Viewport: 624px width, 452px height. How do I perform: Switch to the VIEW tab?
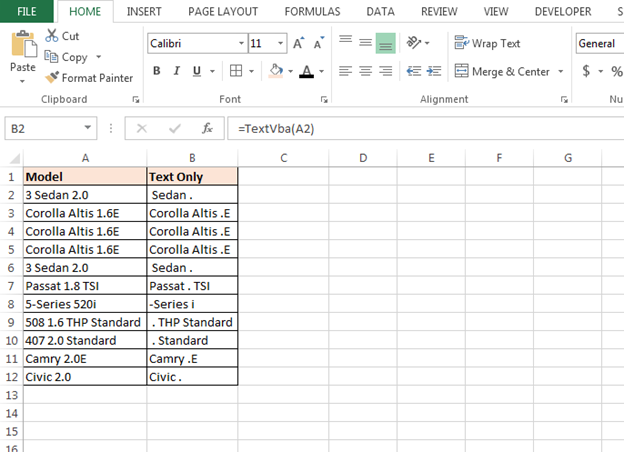(496, 12)
